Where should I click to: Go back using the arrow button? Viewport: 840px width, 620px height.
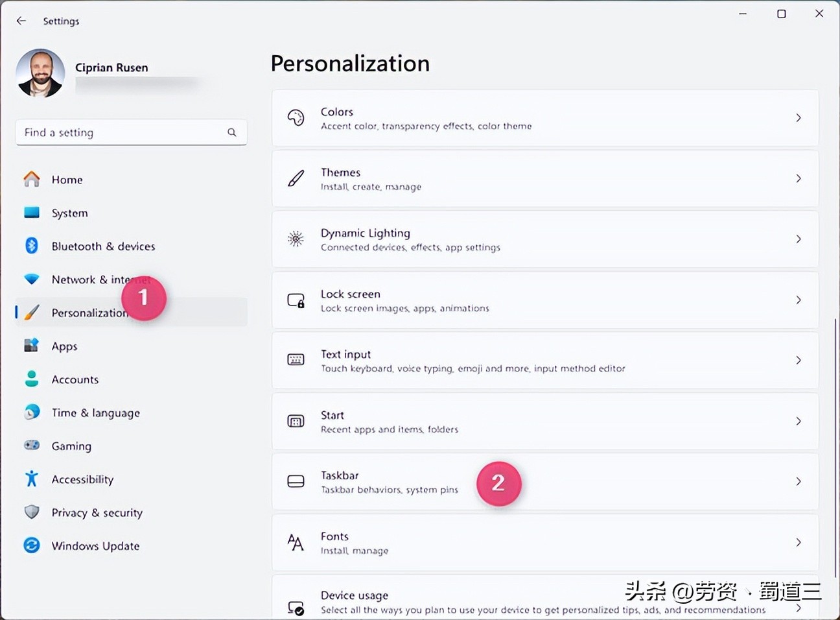click(x=21, y=20)
